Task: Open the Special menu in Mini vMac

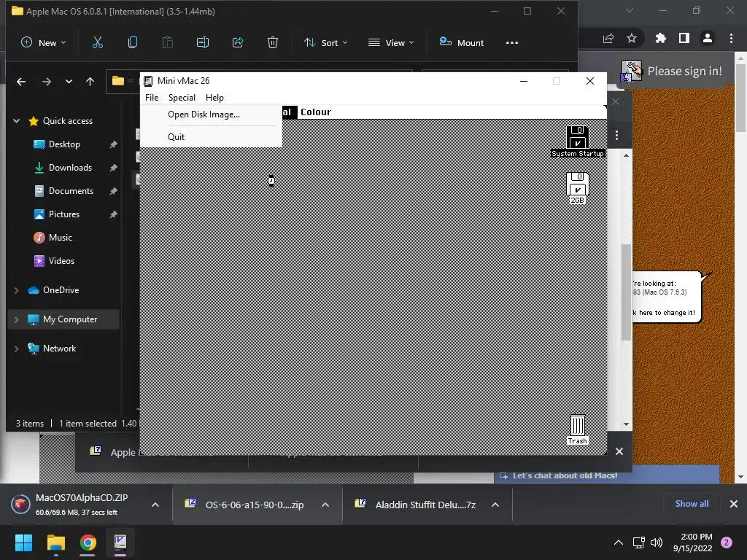Action: click(182, 98)
